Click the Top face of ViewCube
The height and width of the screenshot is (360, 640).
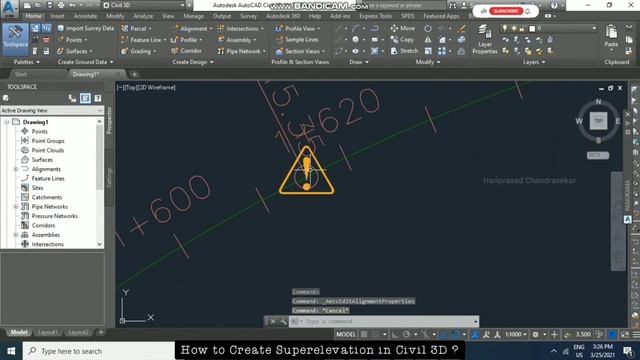click(598, 121)
